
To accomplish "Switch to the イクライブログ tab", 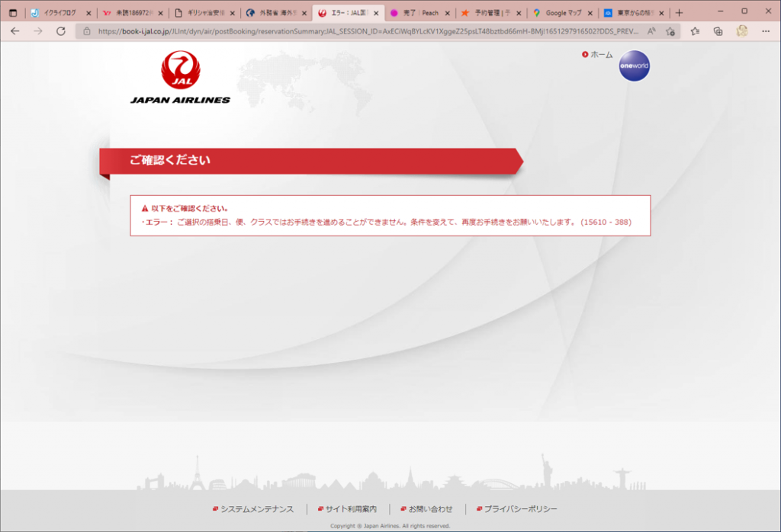I will point(58,13).
